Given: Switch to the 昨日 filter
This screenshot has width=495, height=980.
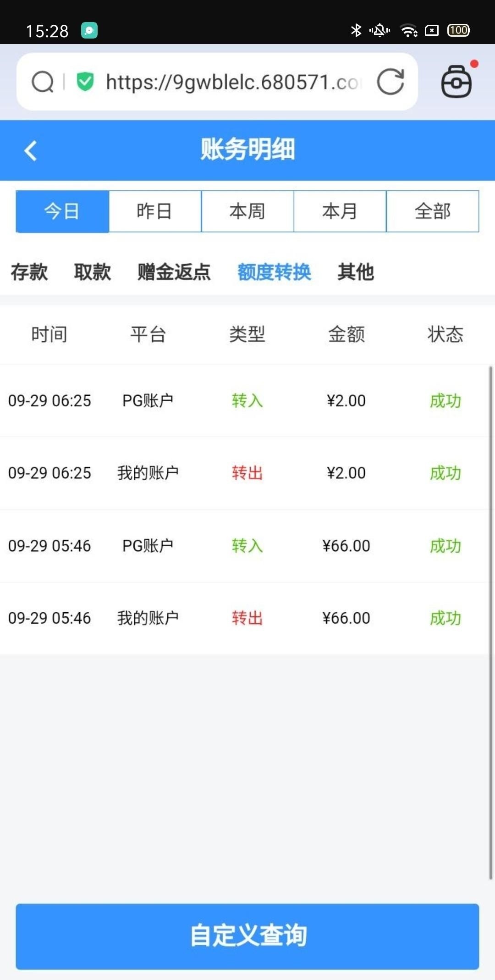Looking at the screenshot, I should pyautogui.click(x=155, y=211).
